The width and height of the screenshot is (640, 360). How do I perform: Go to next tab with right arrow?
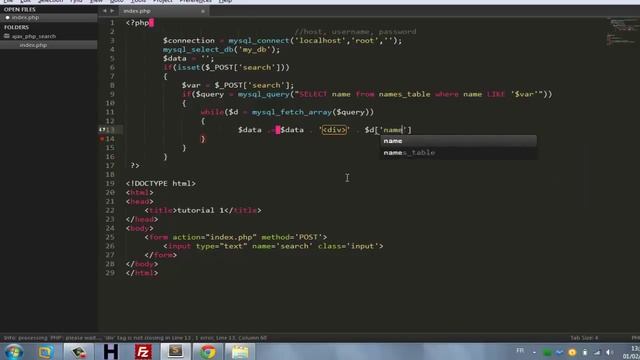(x=112, y=11)
